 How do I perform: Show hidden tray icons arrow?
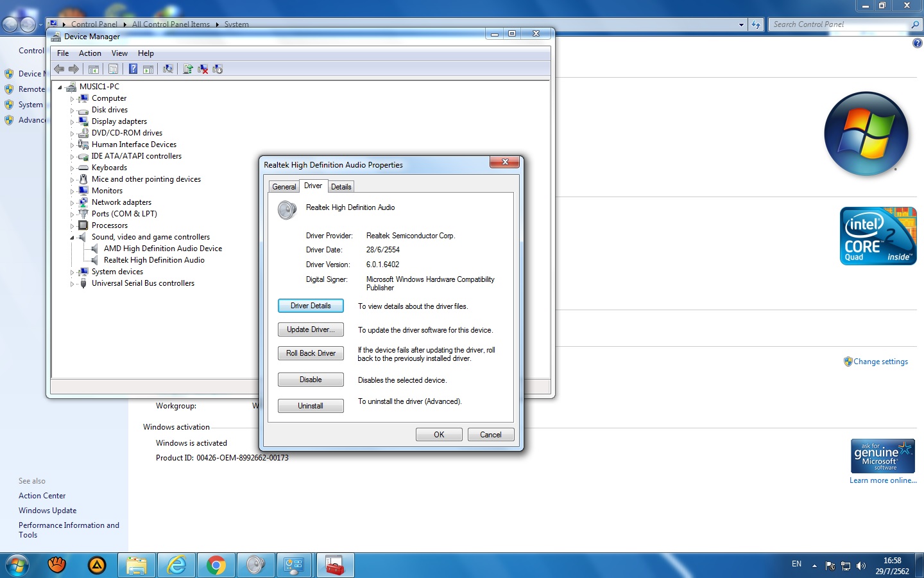(x=814, y=566)
